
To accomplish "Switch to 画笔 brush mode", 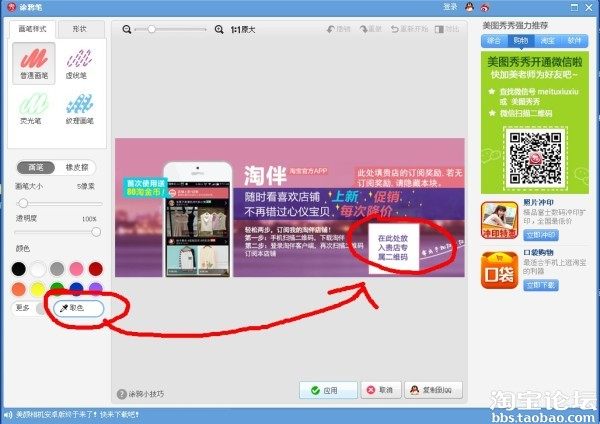I will (x=36, y=168).
